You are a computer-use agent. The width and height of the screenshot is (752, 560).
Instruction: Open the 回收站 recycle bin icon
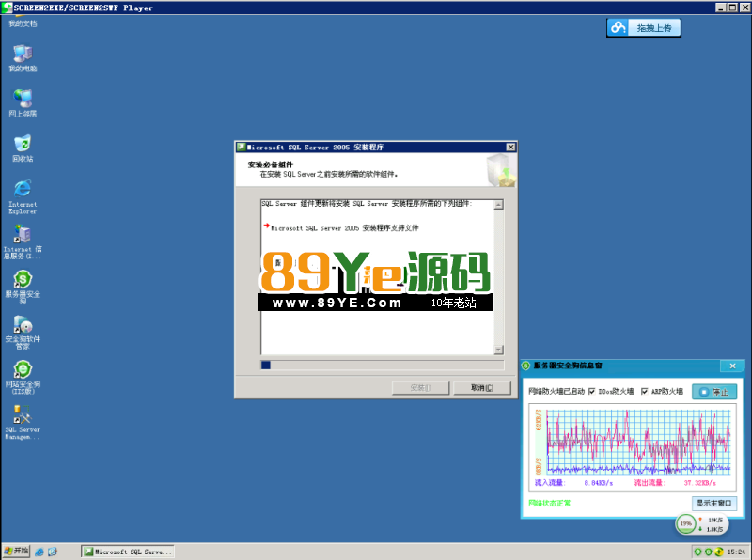pyautogui.click(x=23, y=148)
